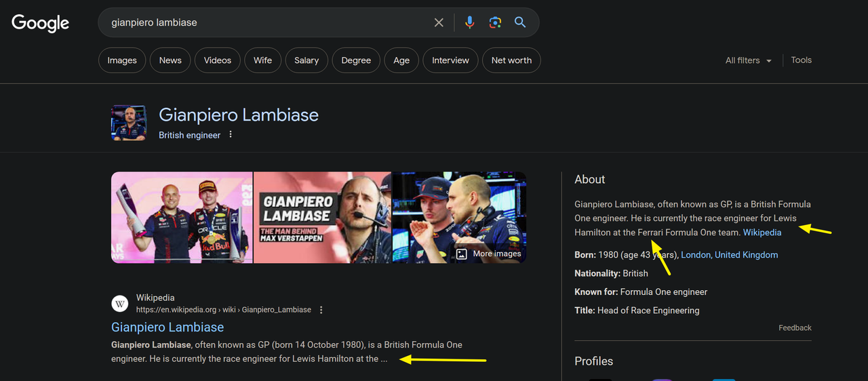Image resolution: width=868 pixels, height=381 pixels.
Task: Click the Known for: Formula One engineer line
Action: coord(641,292)
